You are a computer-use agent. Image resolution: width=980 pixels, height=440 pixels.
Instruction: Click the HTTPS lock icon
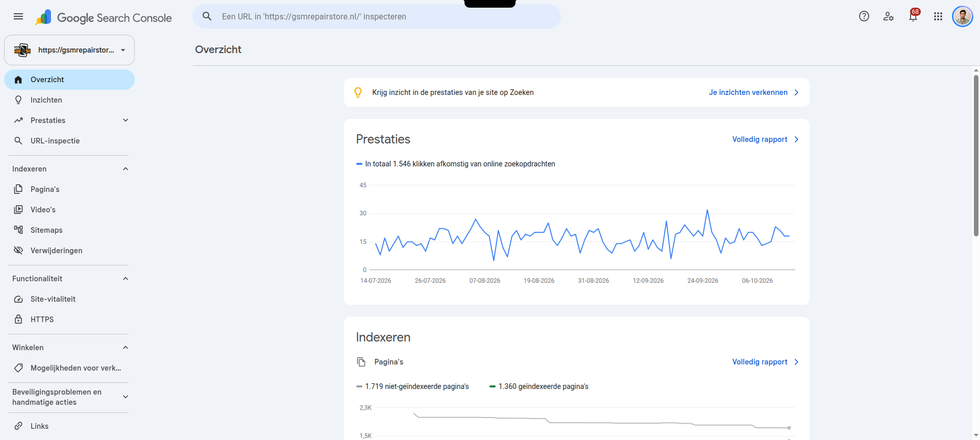(18, 320)
